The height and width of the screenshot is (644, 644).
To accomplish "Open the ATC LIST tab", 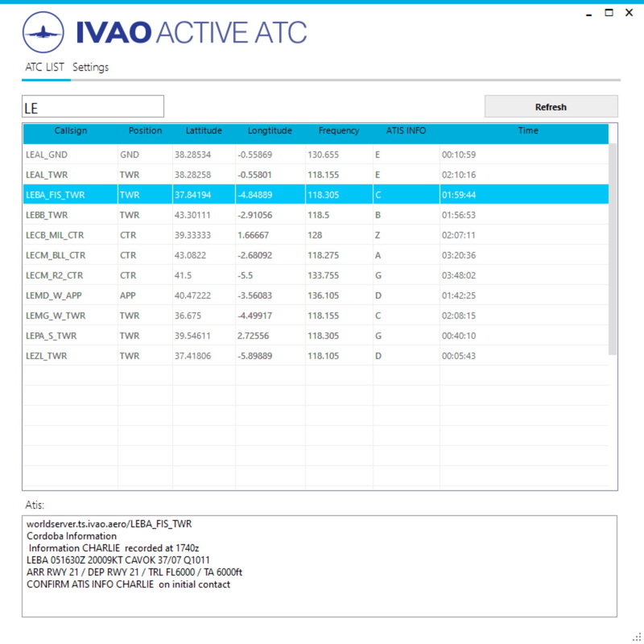I will [45, 68].
